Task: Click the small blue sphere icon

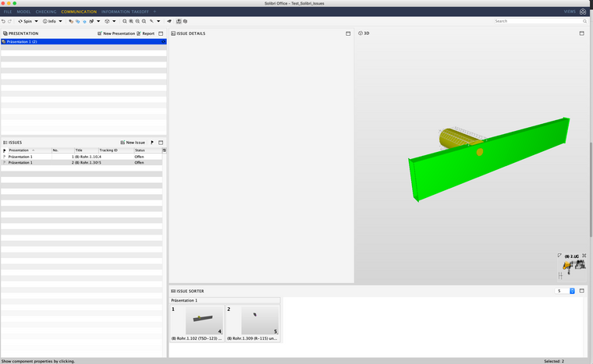Action: click(85, 22)
